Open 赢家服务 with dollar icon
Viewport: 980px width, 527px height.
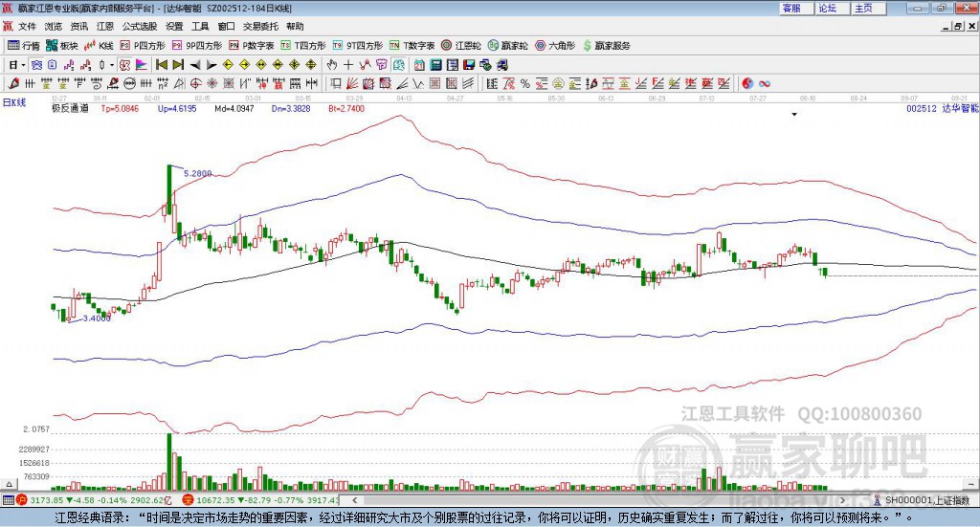(606, 46)
